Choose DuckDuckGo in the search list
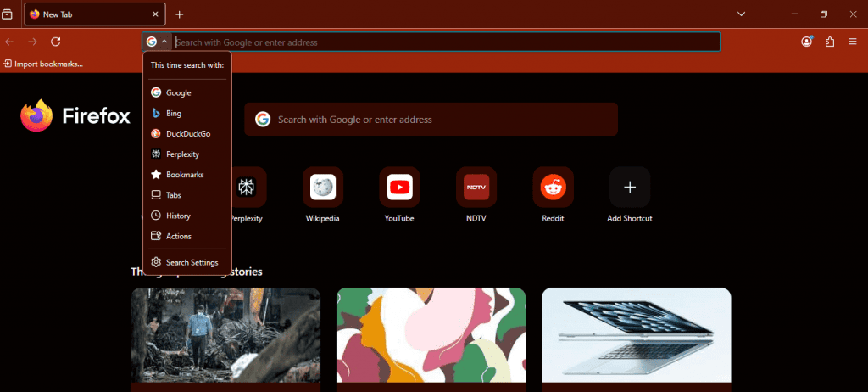The height and width of the screenshot is (392, 868). coord(187,133)
